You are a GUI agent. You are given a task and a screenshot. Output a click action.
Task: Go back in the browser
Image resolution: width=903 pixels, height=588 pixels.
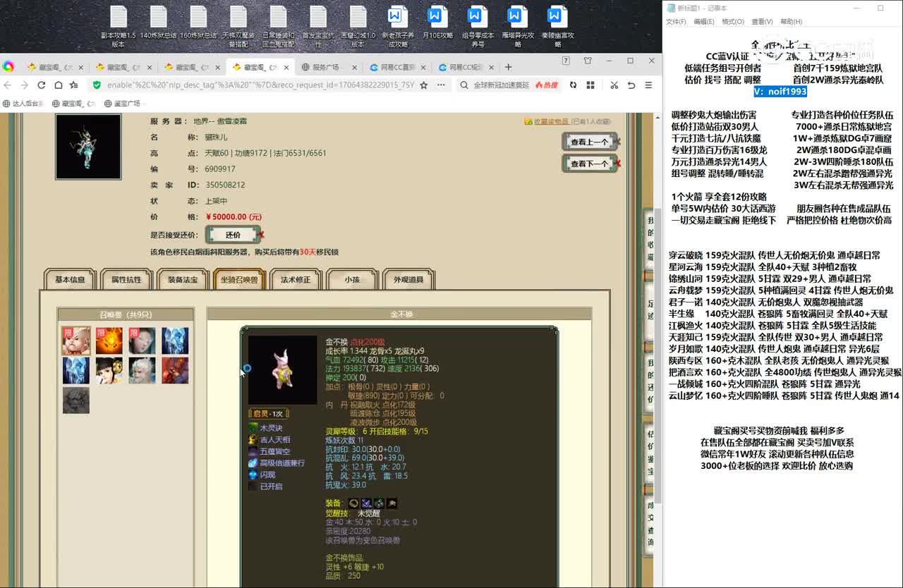point(8,85)
